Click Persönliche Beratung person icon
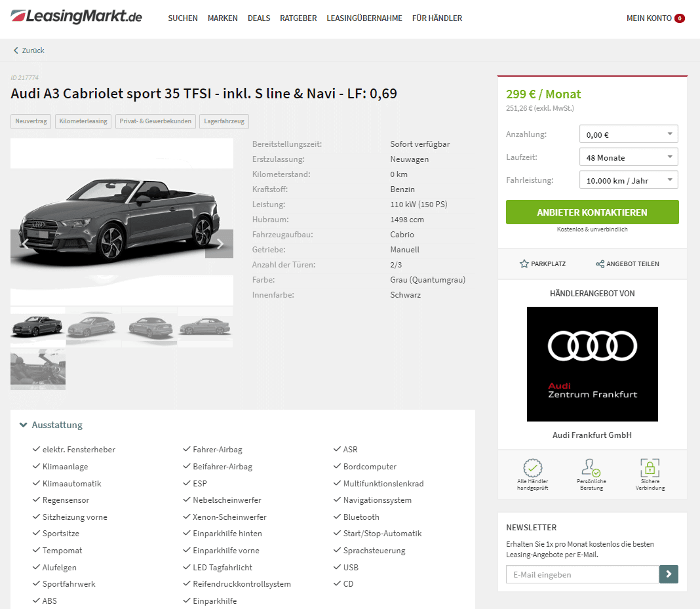 591,468
